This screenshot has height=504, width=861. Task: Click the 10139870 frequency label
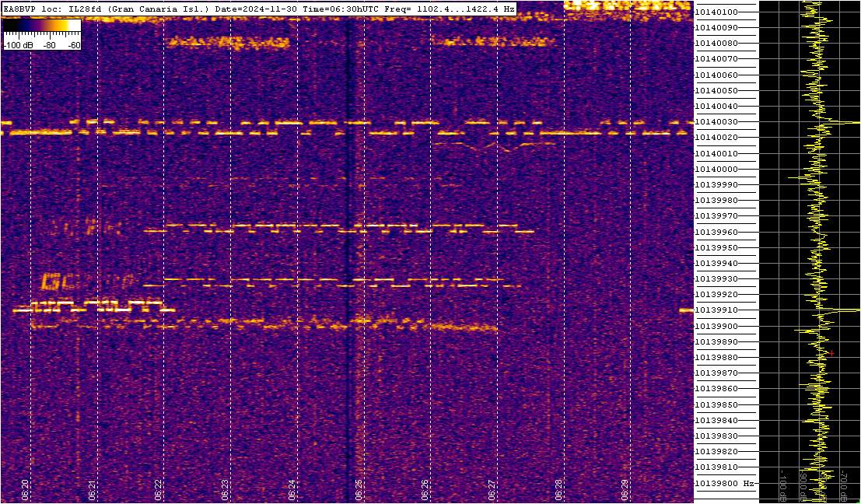(716, 373)
